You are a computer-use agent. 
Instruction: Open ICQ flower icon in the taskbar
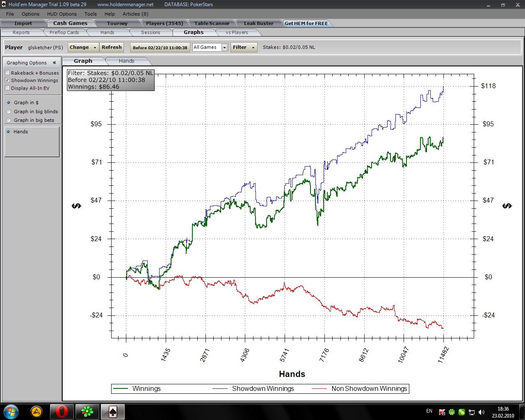point(87,411)
